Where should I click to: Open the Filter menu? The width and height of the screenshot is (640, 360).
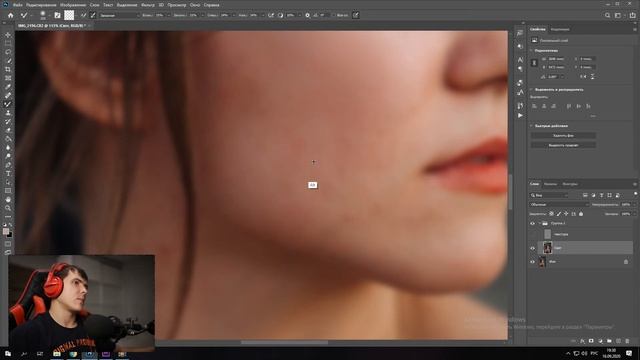pos(148,5)
